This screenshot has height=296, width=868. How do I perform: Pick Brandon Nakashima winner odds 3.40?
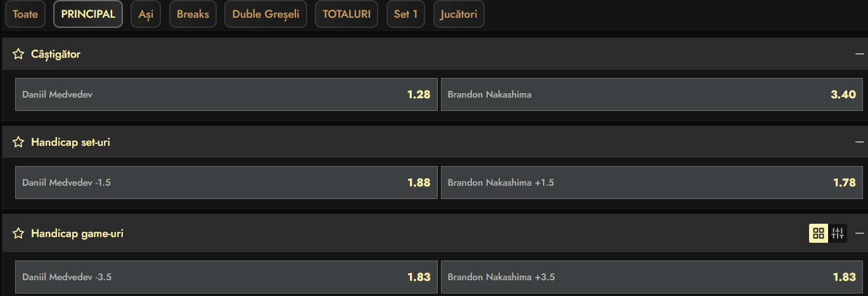(x=651, y=94)
